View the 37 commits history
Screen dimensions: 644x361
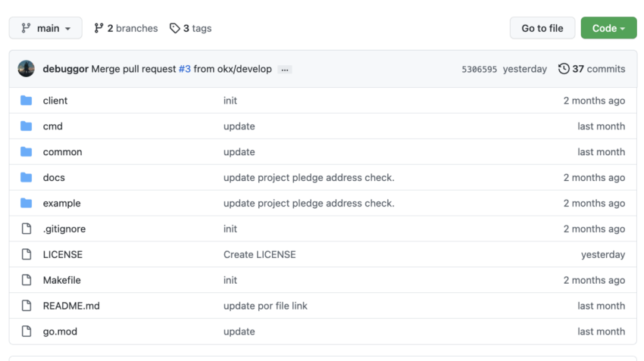click(x=598, y=69)
